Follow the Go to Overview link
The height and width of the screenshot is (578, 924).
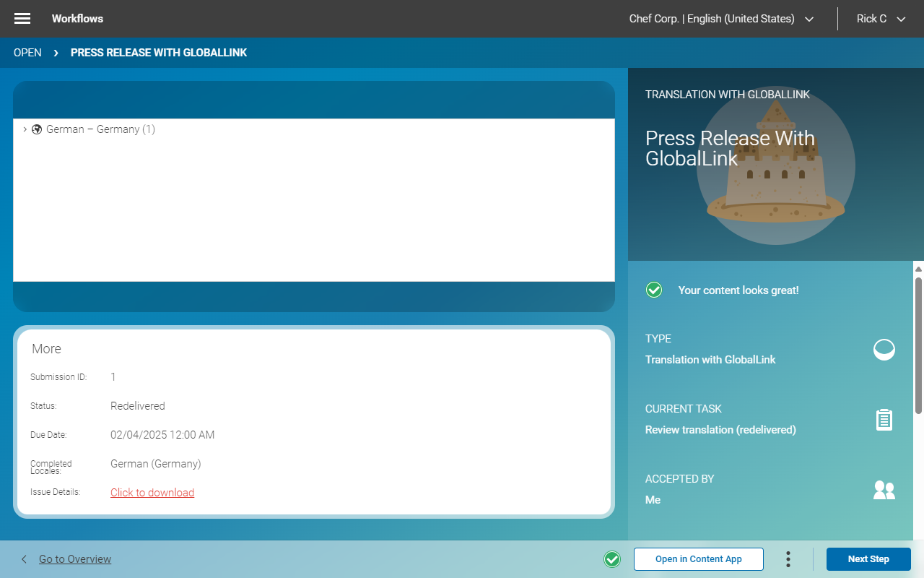[x=74, y=558]
